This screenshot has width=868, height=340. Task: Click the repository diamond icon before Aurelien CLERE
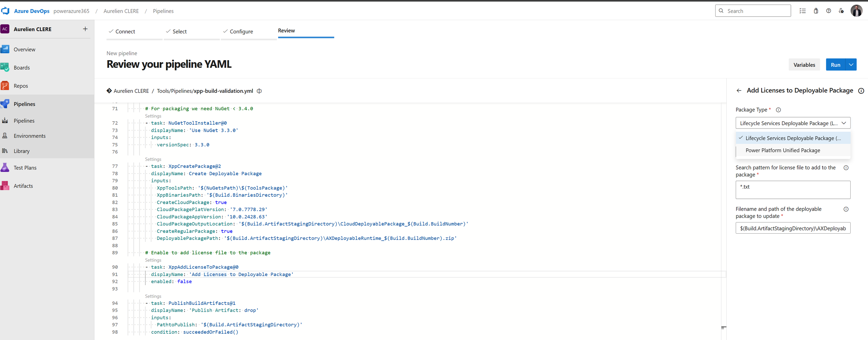pyautogui.click(x=109, y=91)
